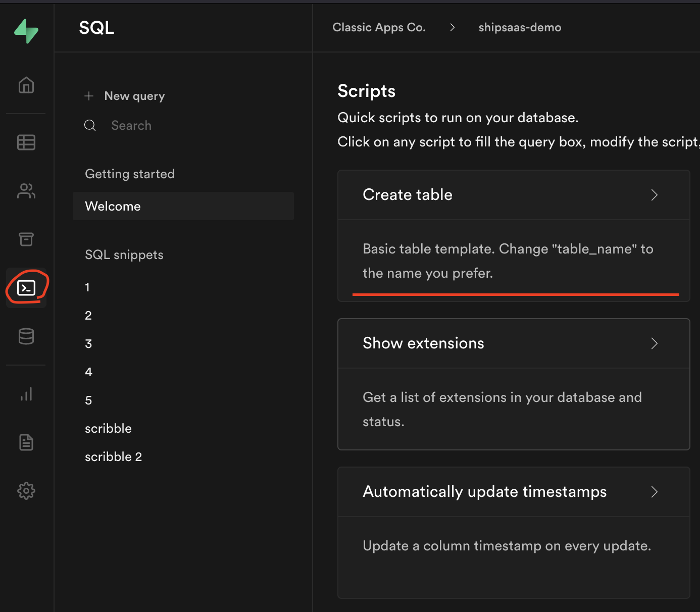The height and width of the screenshot is (612, 700).
Task: Open SQL snippet named 3
Action: pos(89,344)
